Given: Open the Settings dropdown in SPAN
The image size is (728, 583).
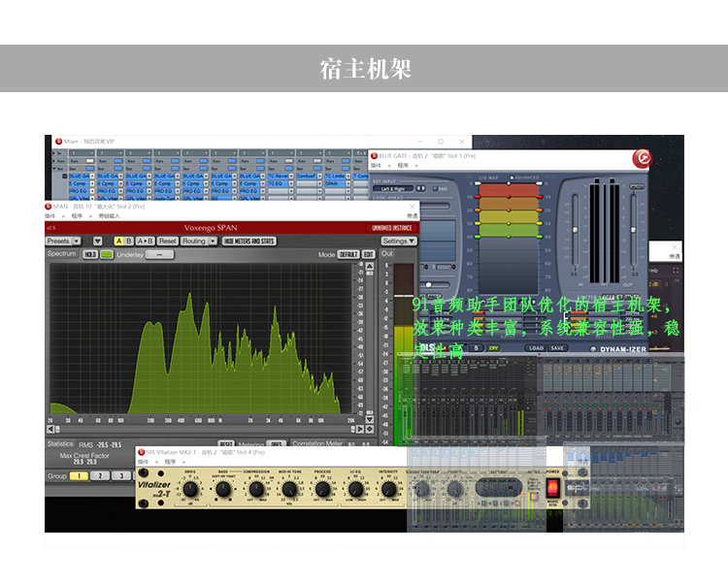Looking at the screenshot, I should tap(398, 241).
